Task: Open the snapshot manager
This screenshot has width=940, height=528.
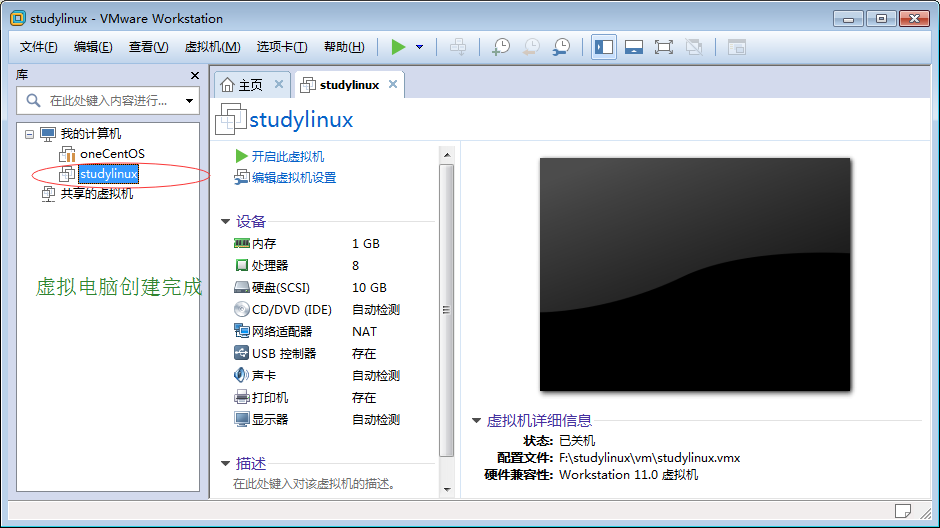Action: click(562, 47)
